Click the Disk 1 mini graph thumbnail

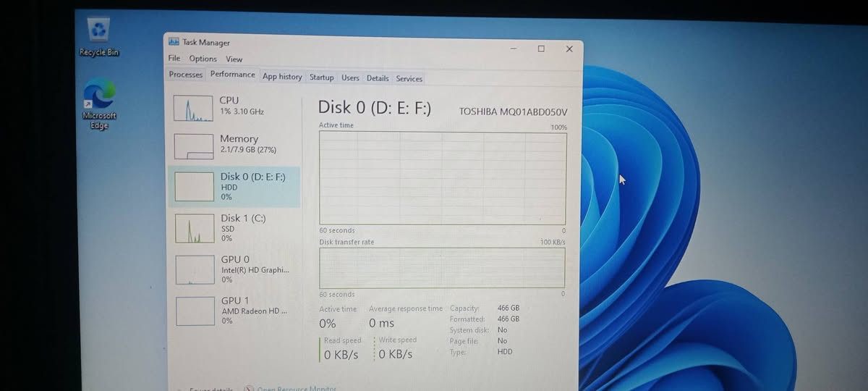coord(195,229)
